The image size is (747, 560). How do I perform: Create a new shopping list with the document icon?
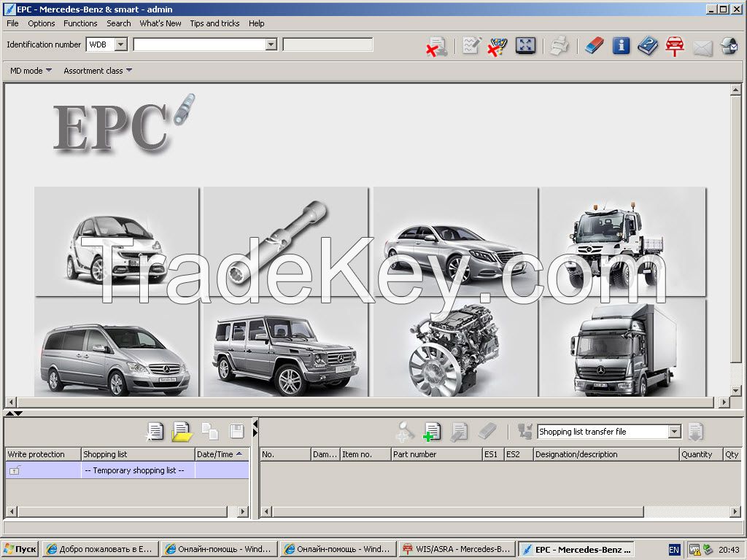pos(155,432)
